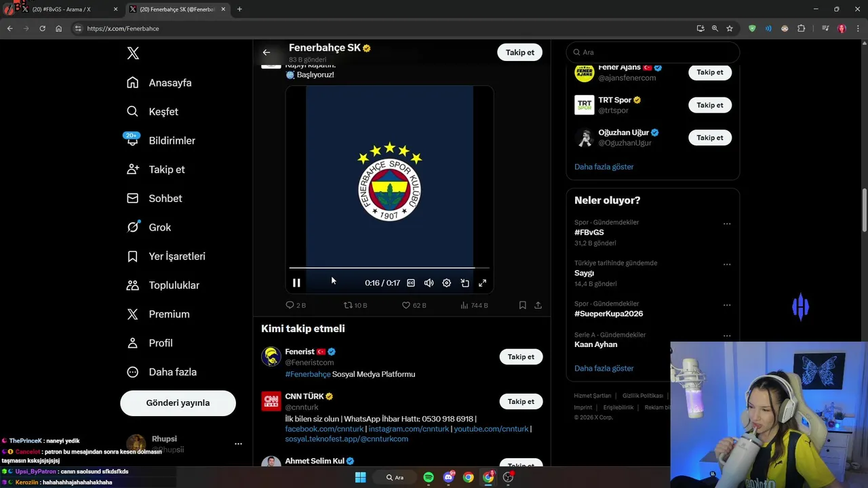Bookmark this page with the star icon
This screenshot has height=488, width=868.
coord(730,28)
